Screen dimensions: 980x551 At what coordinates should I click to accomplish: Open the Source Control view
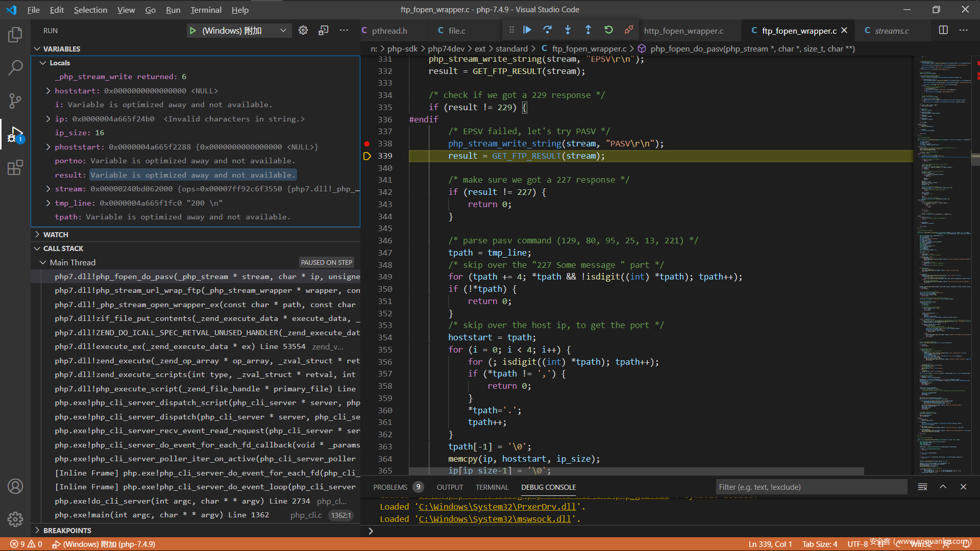coord(15,101)
